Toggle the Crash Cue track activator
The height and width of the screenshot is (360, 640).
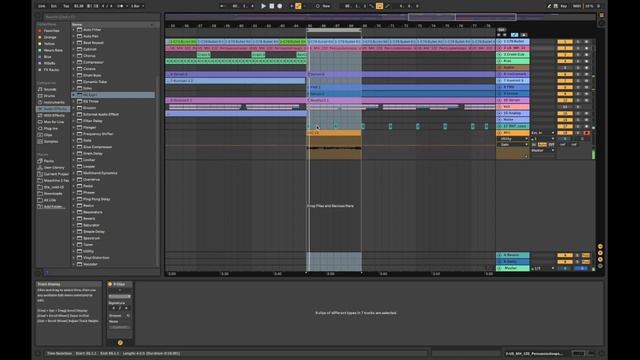[x=565, y=55]
